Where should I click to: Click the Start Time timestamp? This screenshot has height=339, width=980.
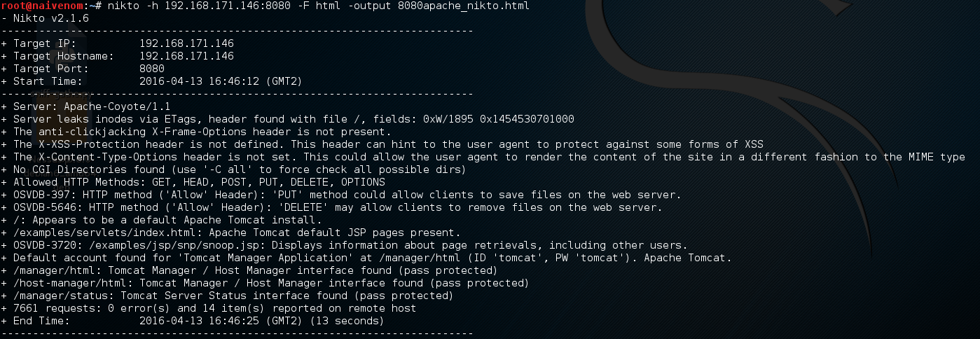coord(221,81)
